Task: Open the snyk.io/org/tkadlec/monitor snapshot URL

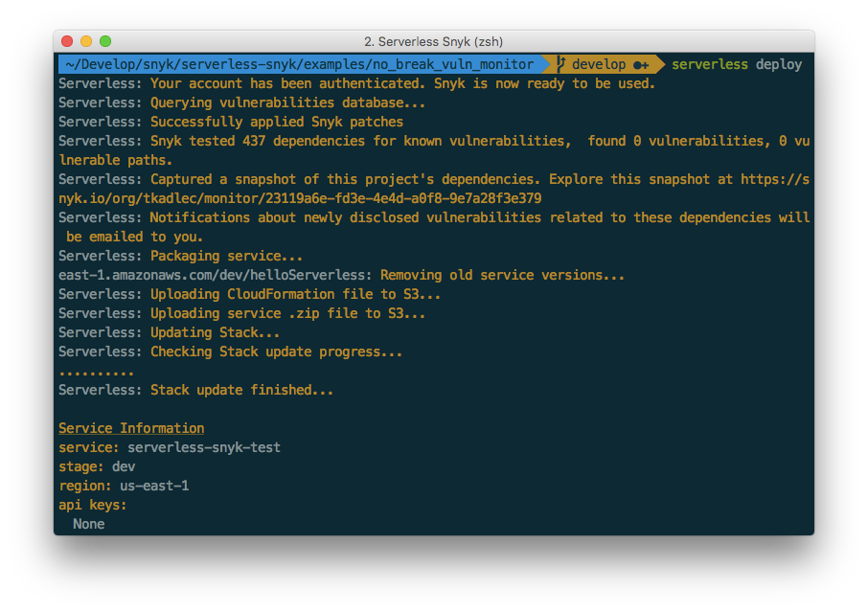Action: pyautogui.click(x=300, y=198)
